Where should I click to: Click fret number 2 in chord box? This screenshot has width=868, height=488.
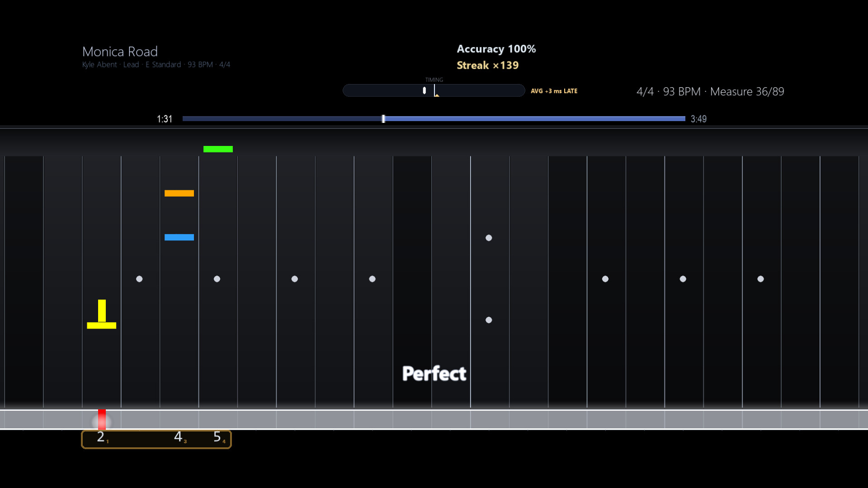click(101, 437)
